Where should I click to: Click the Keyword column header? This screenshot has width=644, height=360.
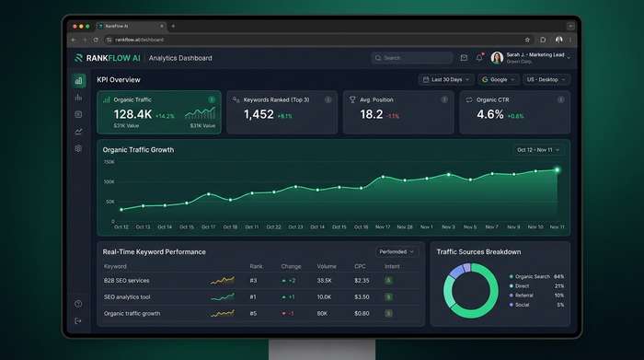(x=115, y=266)
